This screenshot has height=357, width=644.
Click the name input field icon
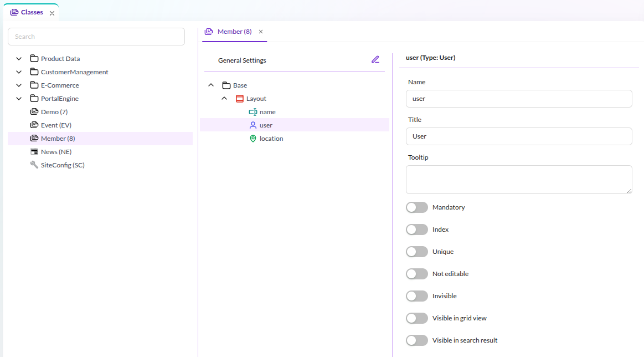pyautogui.click(x=253, y=112)
